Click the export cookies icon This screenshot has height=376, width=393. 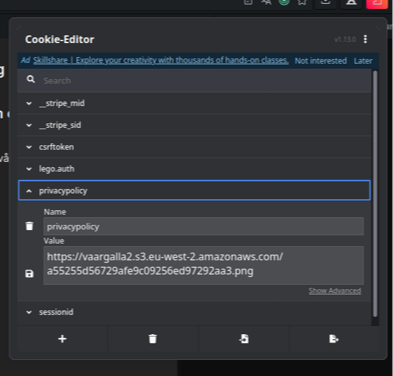coord(334,339)
